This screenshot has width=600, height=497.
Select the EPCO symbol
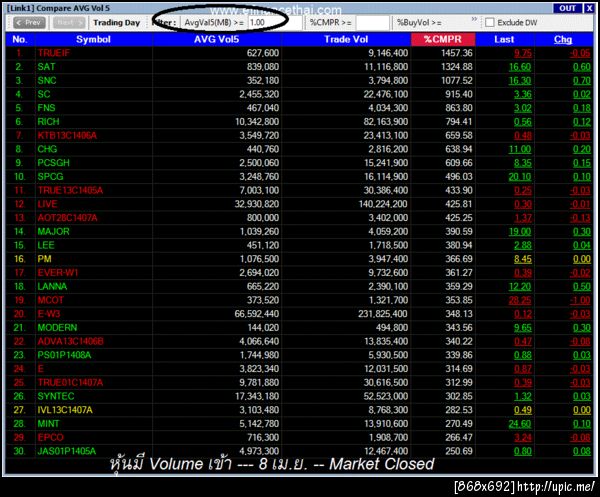point(51,438)
